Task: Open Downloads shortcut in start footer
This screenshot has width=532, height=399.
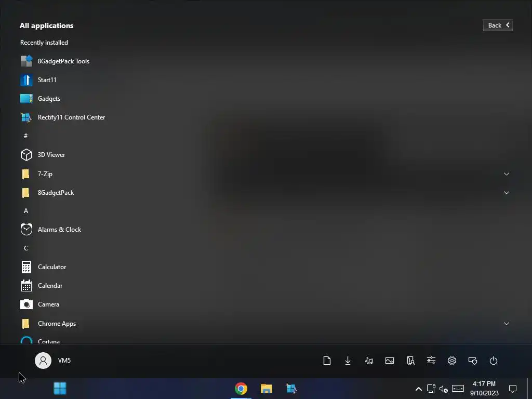Action: [x=348, y=361]
